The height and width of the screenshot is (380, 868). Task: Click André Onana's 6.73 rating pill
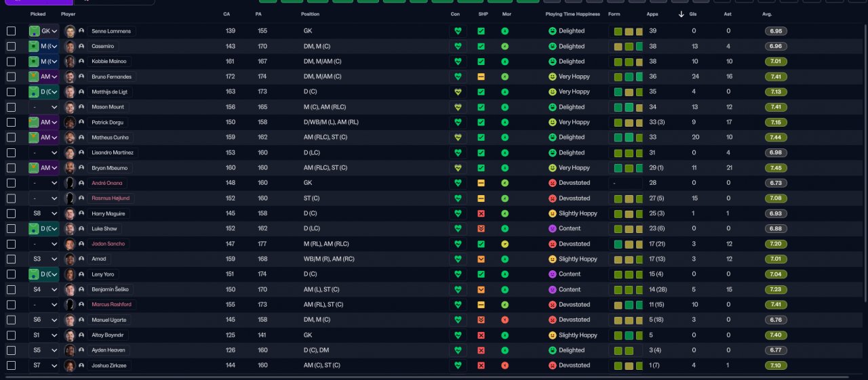[776, 183]
